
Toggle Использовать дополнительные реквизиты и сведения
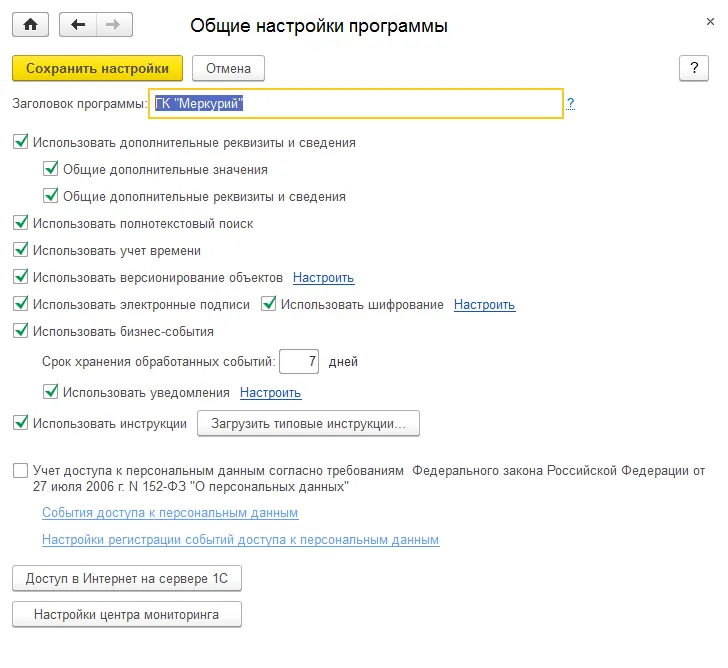tap(20, 142)
